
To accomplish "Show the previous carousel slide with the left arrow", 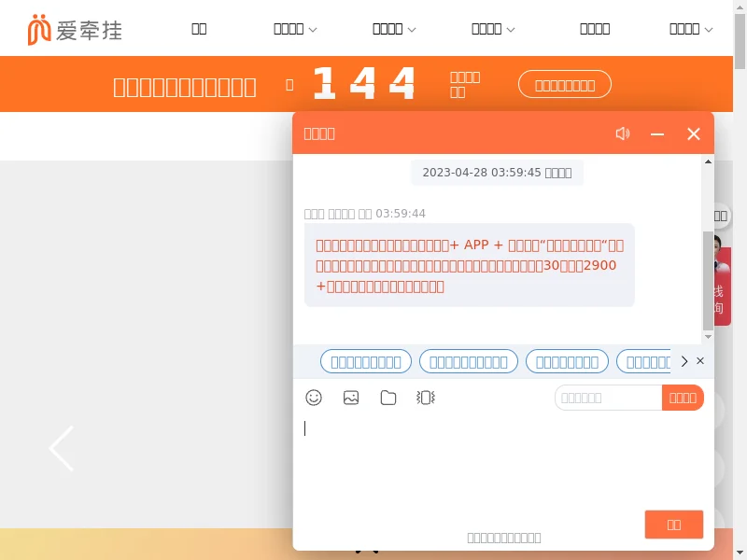I will click(62, 448).
